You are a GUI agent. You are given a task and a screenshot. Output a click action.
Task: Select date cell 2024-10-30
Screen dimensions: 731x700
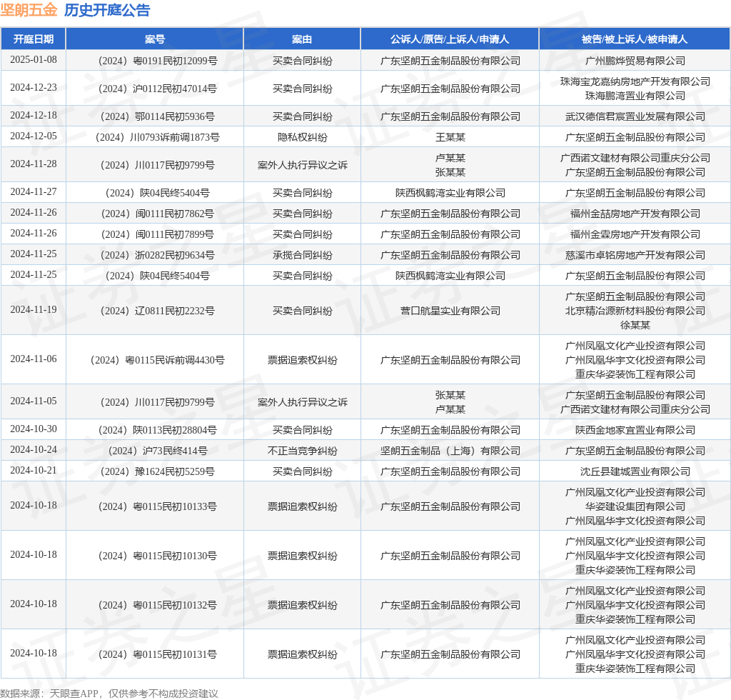[x=33, y=429]
